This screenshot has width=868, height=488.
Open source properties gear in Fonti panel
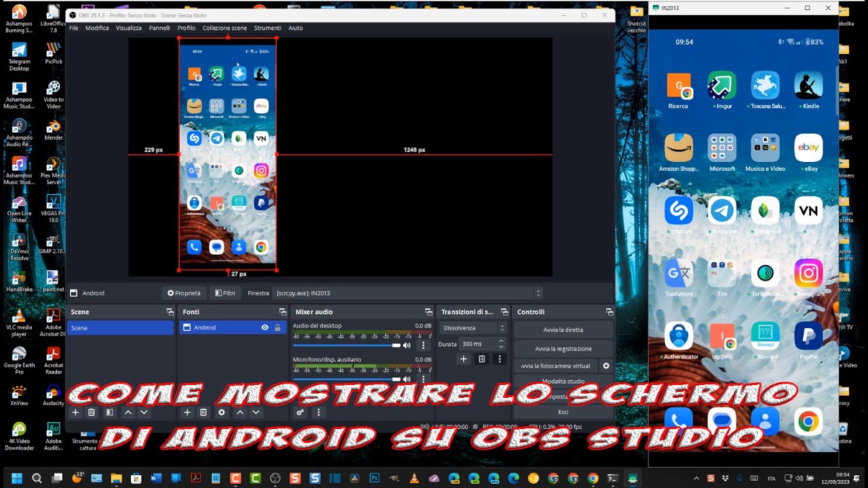[221, 412]
